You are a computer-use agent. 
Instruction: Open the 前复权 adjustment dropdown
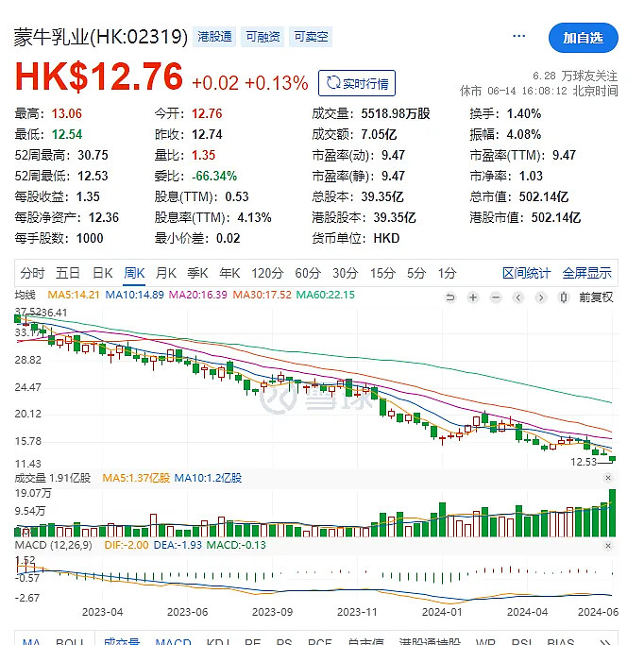(x=596, y=297)
